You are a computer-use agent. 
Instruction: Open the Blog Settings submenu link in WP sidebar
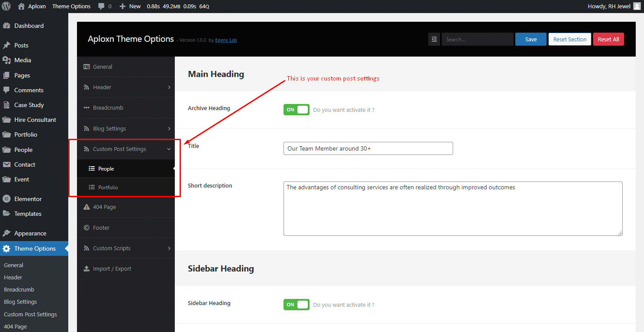pyautogui.click(x=20, y=302)
